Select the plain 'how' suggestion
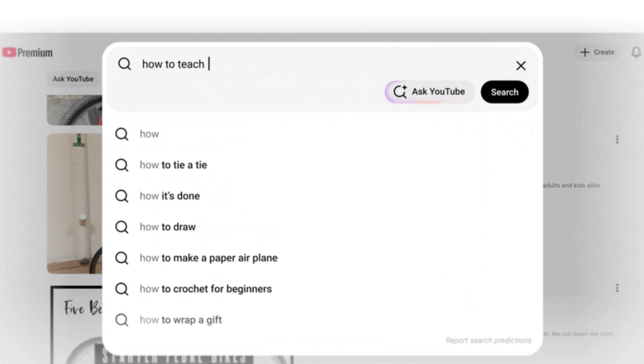The image size is (644, 364). click(321, 134)
